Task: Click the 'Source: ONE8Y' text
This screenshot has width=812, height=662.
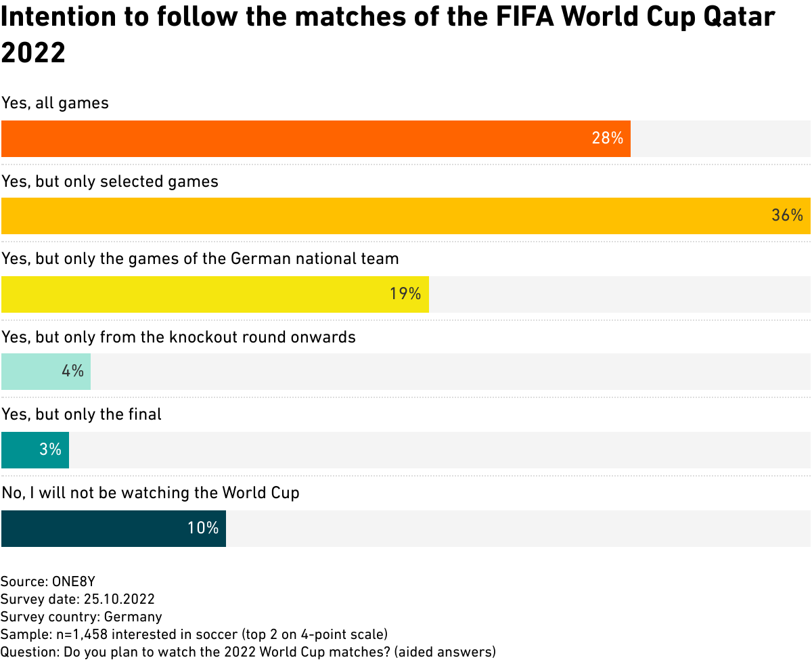Action: pos(53,581)
